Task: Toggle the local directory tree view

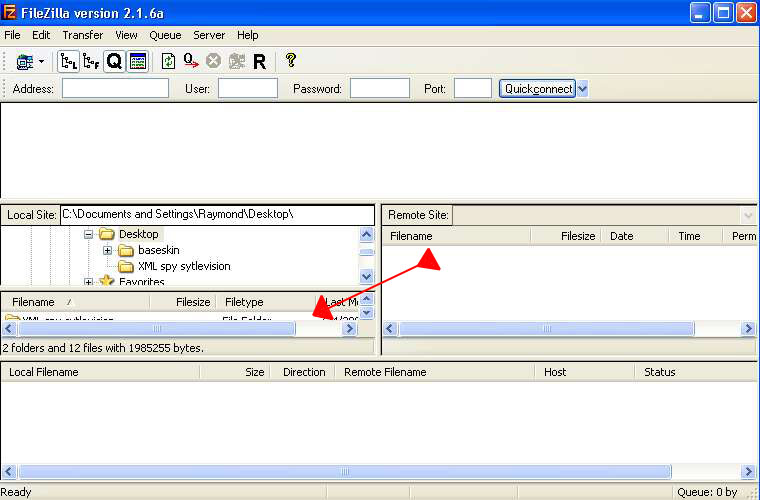Action: coord(68,62)
